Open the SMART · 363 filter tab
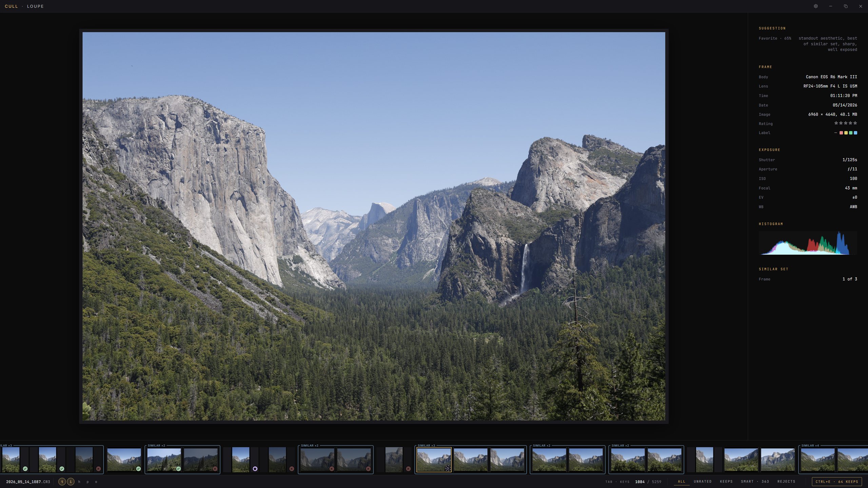 point(755,482)
